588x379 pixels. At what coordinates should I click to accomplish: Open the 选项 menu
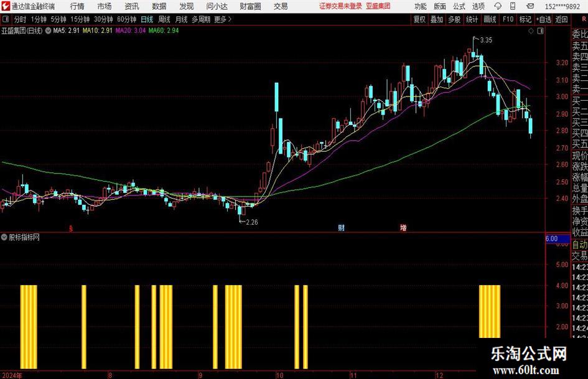pyautogui.click(x=478, y=6)
